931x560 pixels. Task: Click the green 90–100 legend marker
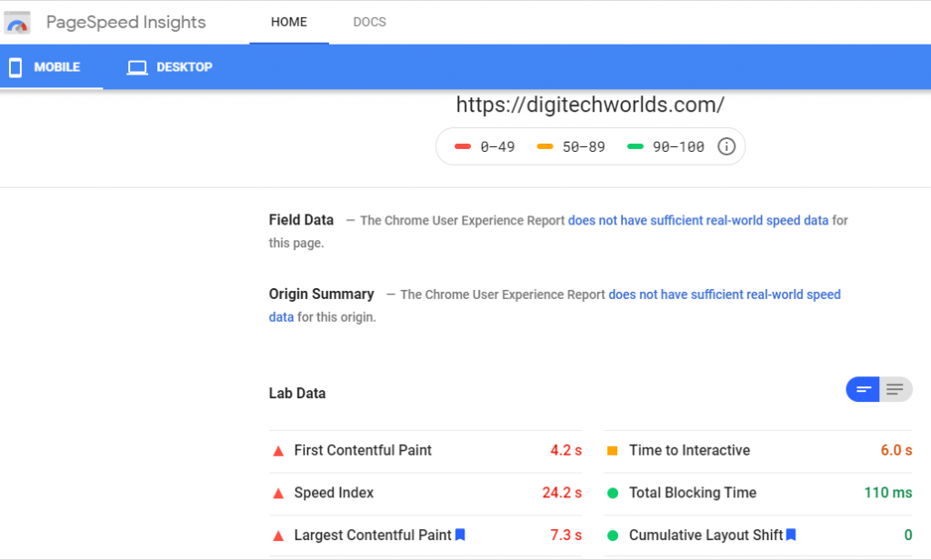(x=636, y=146)
